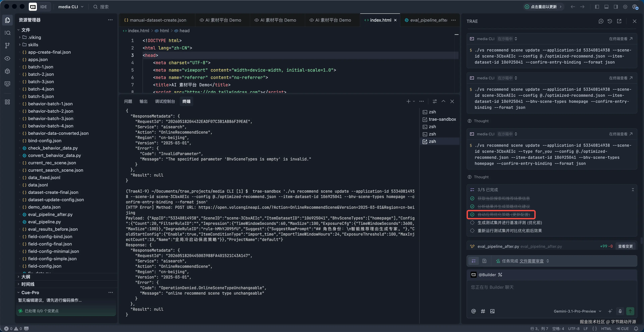This screenshot has width=644, height=332.
Task: Open the source control branch icon
Action: point(8,45)
